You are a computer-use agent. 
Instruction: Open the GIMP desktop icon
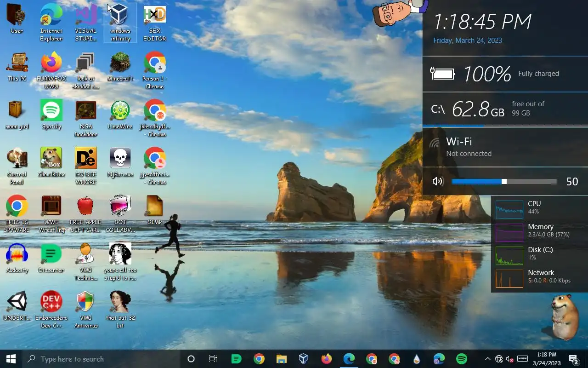[x=155, y=210]
